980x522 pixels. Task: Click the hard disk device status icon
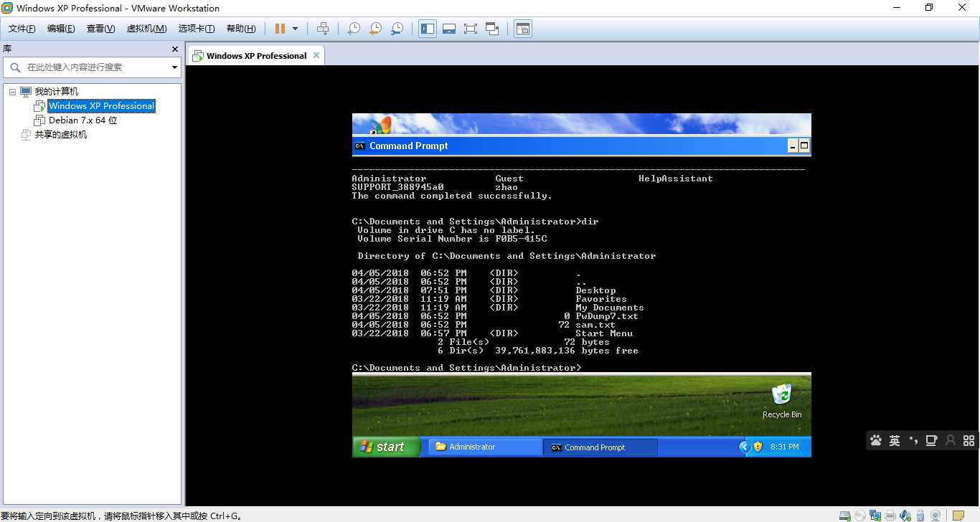845,516
